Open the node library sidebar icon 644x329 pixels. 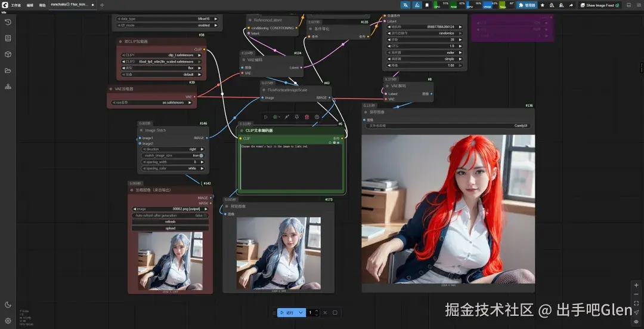click(x=8, y=38)
